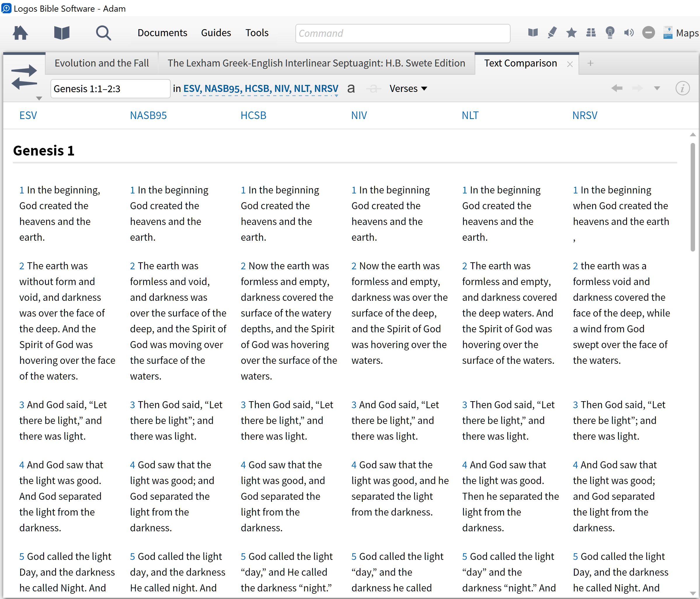The width and height of the screenshot is (700, 599).
Task: Click the open book shortcut icon
Action: (x=533, y=33)
